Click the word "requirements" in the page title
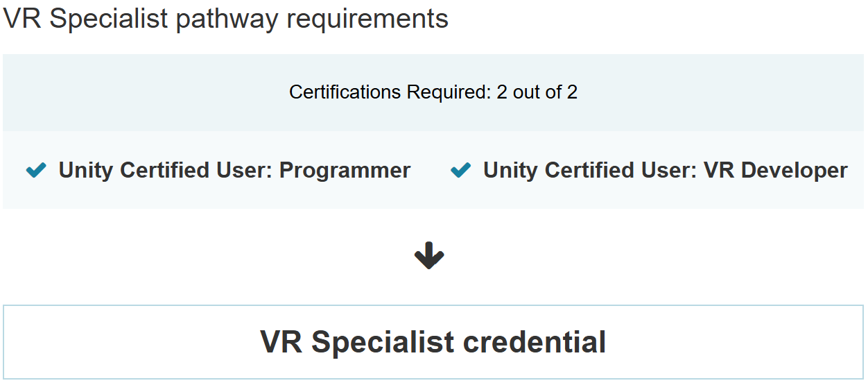Screen dimensions: 868x383 [x=367, y=19]
